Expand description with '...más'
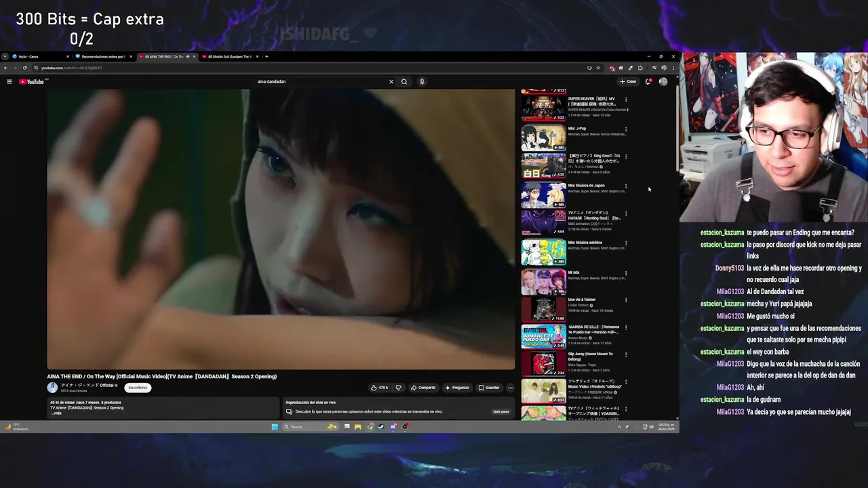The height and width of the screenshot is (488, 868). tap(56, 413)
